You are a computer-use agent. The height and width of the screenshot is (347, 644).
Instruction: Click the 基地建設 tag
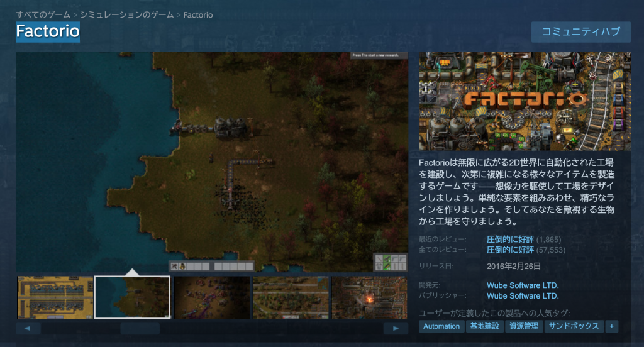pos(485,326)
